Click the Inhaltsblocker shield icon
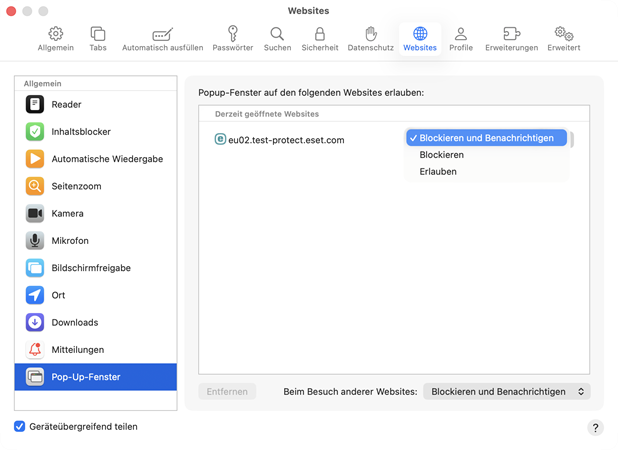 [35, 132]
